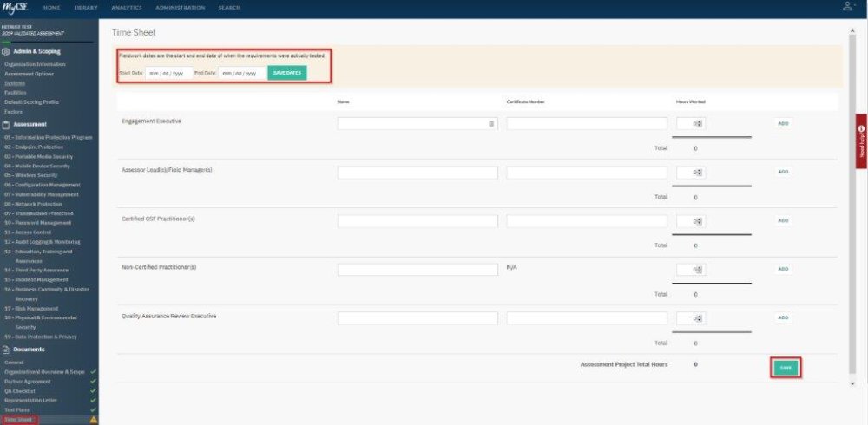
Task: Open Organization Information in the sidebar
Action: pyautogui.click(x=35, y=64)
